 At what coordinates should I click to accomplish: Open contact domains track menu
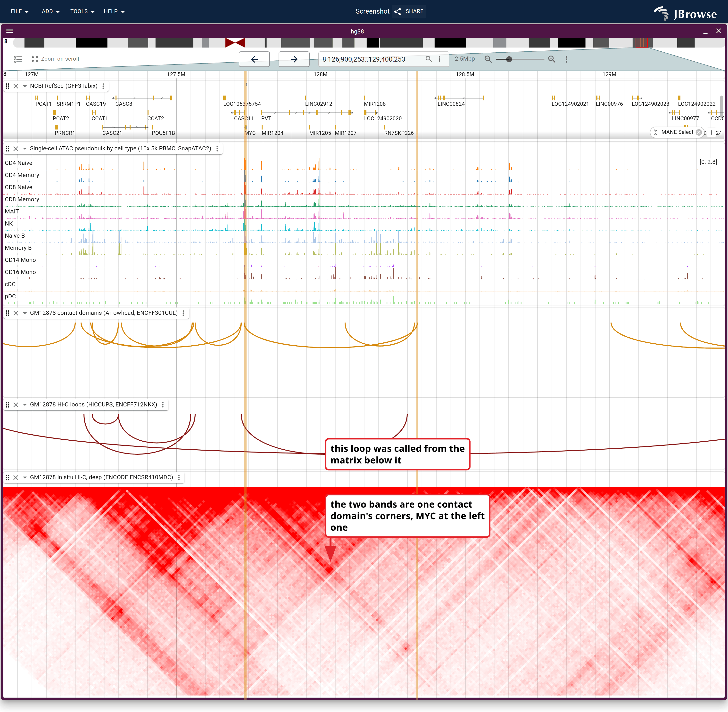[x=183, y=313]
